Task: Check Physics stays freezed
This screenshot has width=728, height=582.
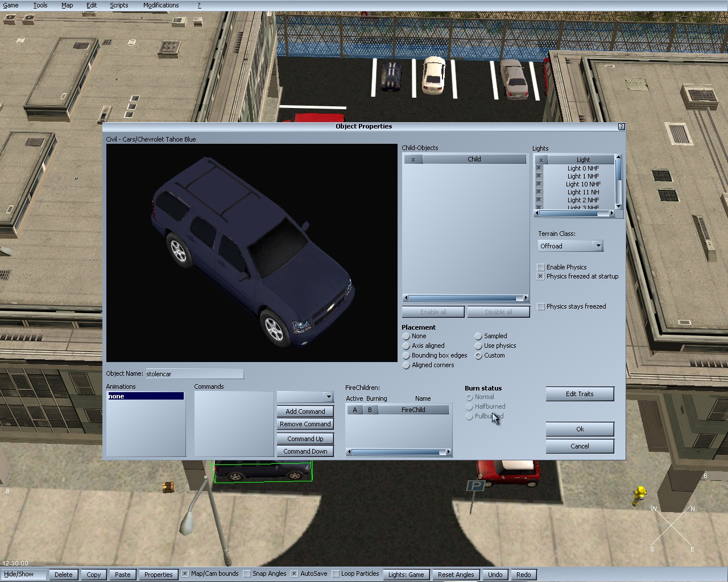Action: click(x=541, y=306)
